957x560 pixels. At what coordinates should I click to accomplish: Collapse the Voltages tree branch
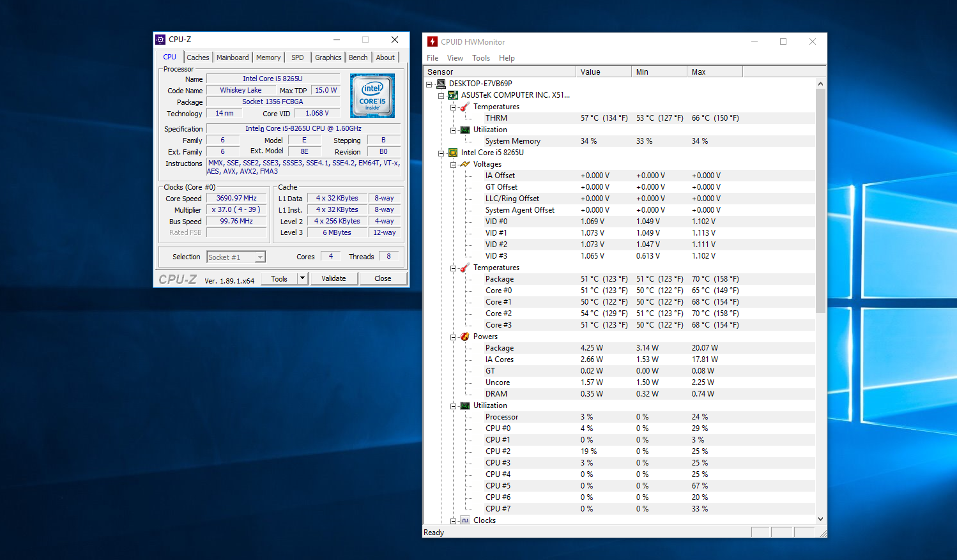(x=454, y=165)
